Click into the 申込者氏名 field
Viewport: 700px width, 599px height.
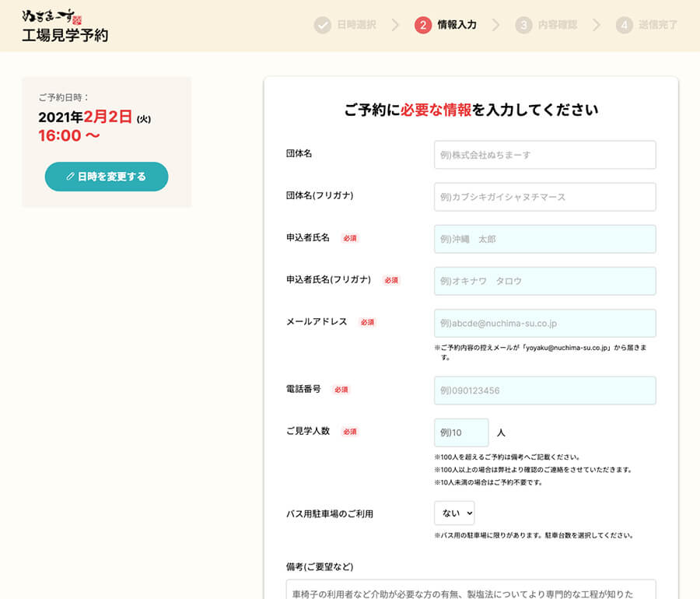(x=544, y=239)
